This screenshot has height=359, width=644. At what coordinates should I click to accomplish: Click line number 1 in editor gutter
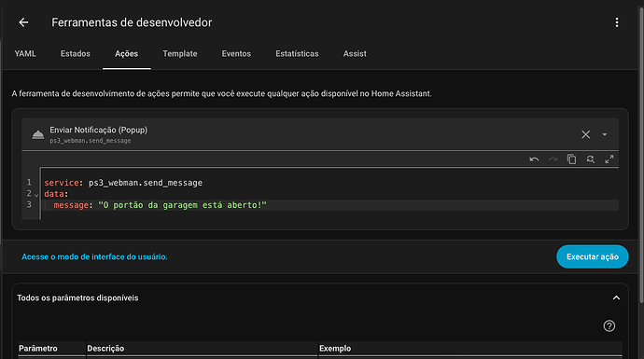pos(29,182)
